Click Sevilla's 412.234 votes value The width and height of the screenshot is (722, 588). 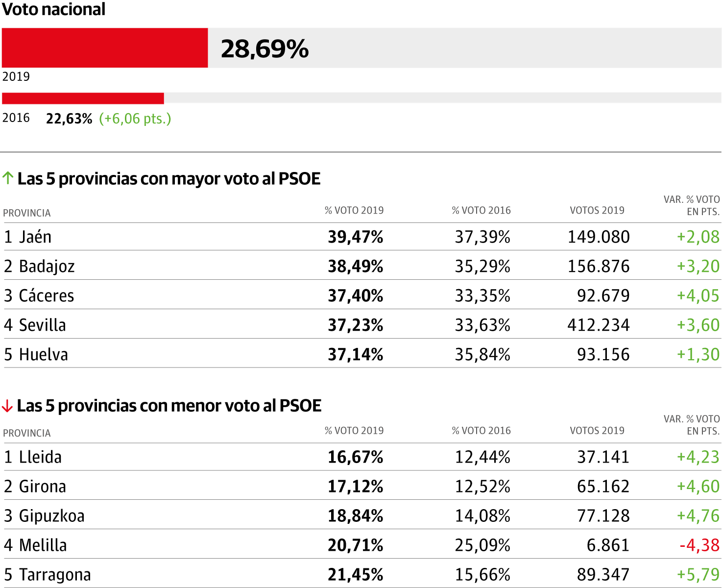pyautogui.click(x=599, y=325)
